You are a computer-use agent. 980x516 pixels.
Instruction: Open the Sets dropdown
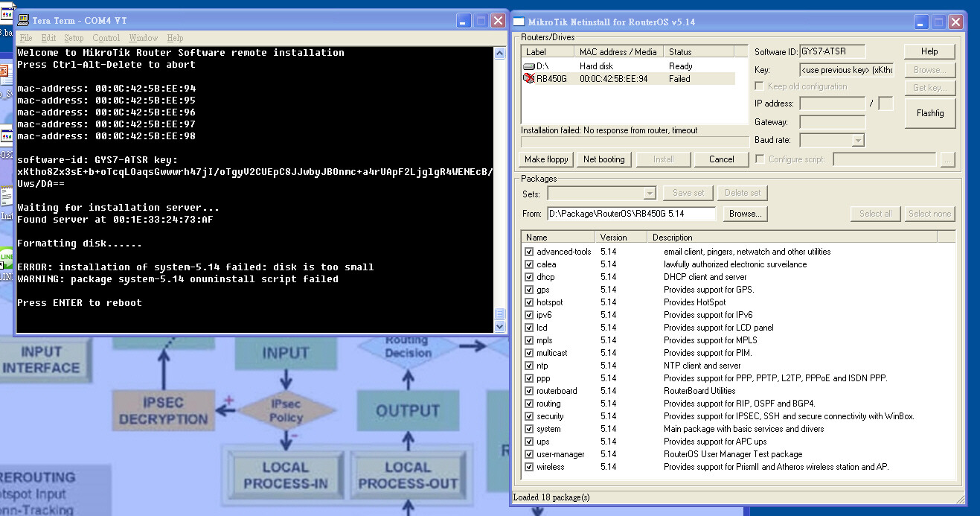(x=601, y=193)
